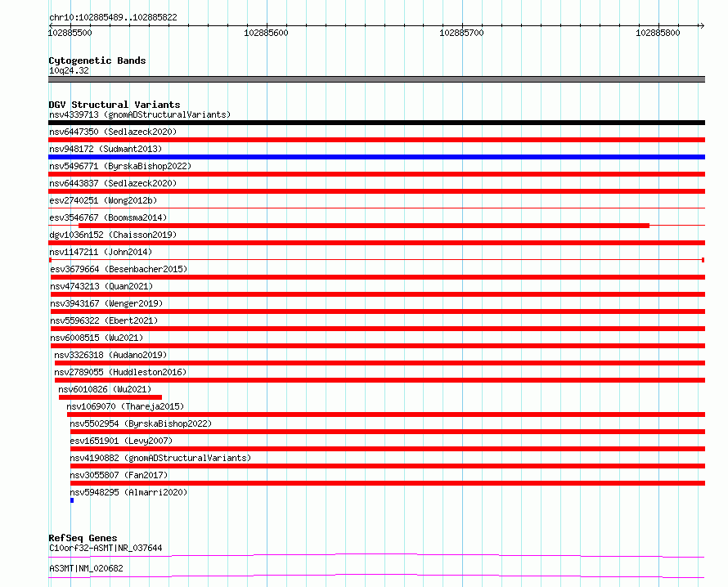Click nsv3055807 (Fan2017) label
The height and width of the screenshot is (587, 728).
[119, 475]
